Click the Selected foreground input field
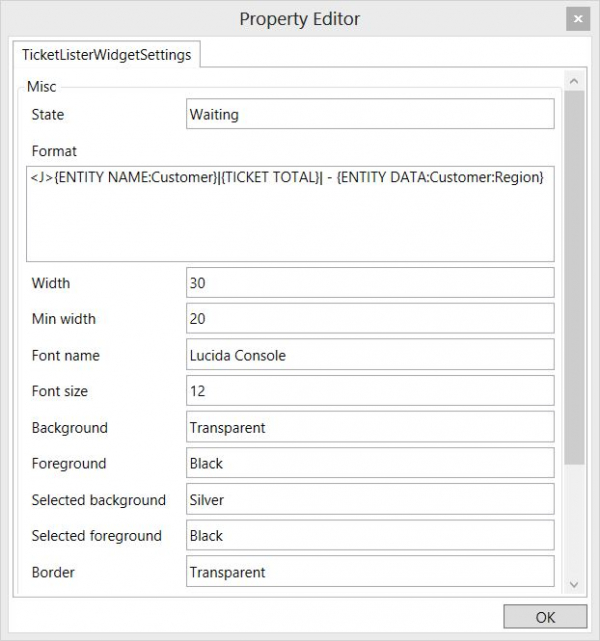 pyautogui.click(x=370, y=535)
